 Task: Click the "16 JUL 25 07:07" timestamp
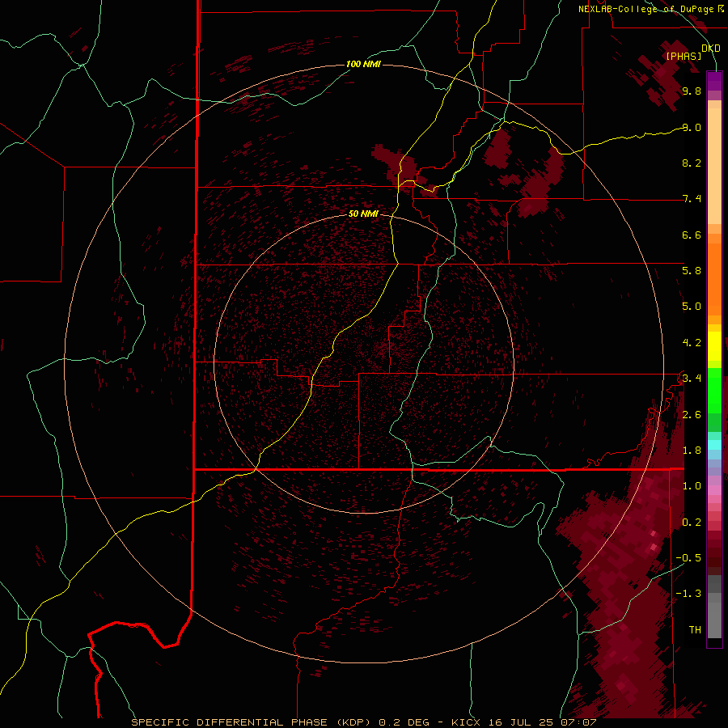(x=541, y=722)
